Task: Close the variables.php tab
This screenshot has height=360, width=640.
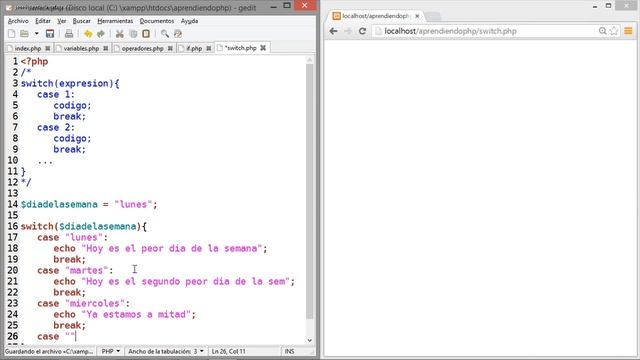Action: click(106, 48)
